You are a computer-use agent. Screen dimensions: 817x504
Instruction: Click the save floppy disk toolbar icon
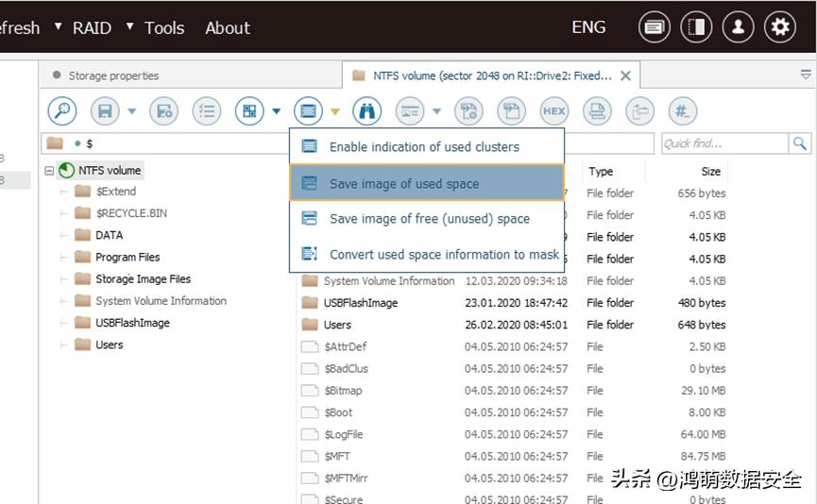pyautogui.click(x=105, y=111)
